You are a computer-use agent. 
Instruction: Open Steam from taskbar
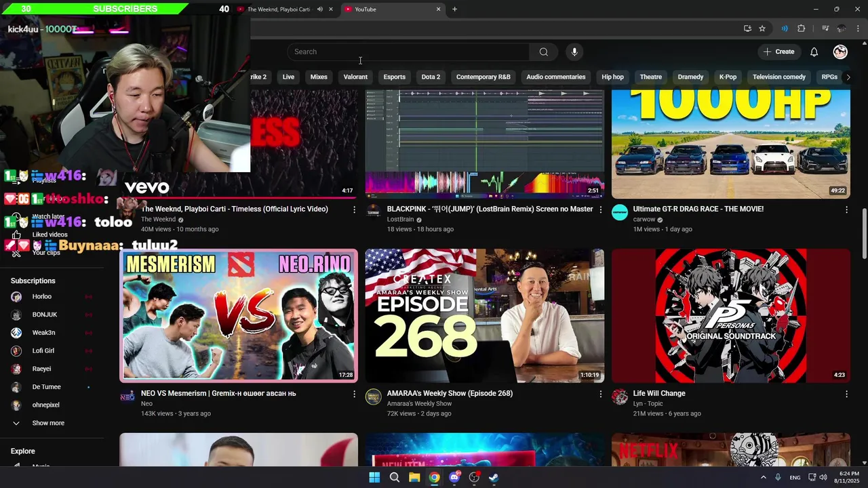(494, 477)
